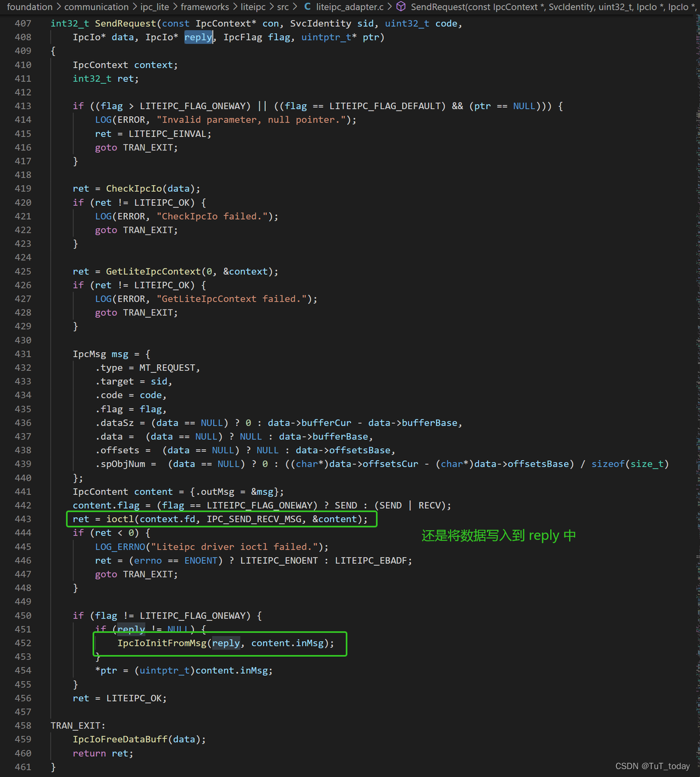Expand chevron after liteipc breadcrumb
Image resolution: width=700 pixels, height=777 pixels.
pyautogui.click(x=271, y=7)
